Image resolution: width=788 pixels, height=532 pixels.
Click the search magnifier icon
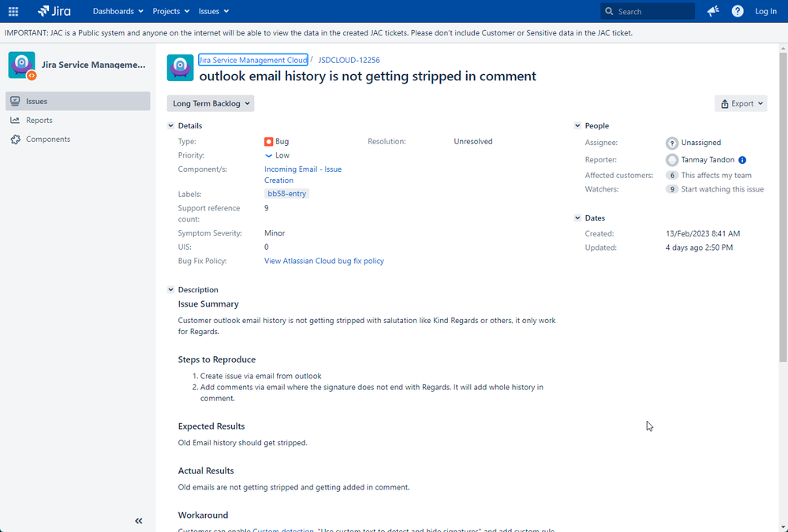coord(609,11)
